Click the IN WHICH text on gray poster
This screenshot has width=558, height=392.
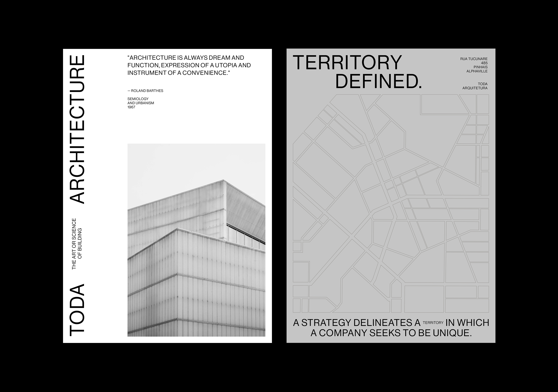(x=467, y=323)
